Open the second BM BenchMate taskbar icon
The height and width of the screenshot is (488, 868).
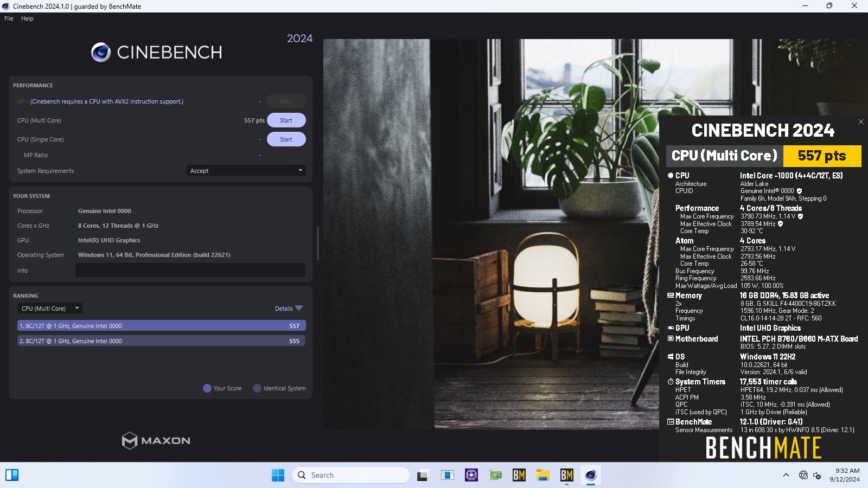tap(567, 475)
